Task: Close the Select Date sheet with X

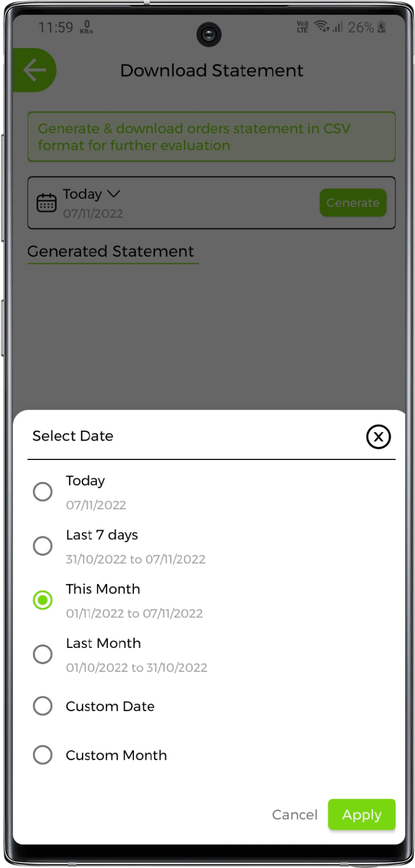Action: pos(378,437)
